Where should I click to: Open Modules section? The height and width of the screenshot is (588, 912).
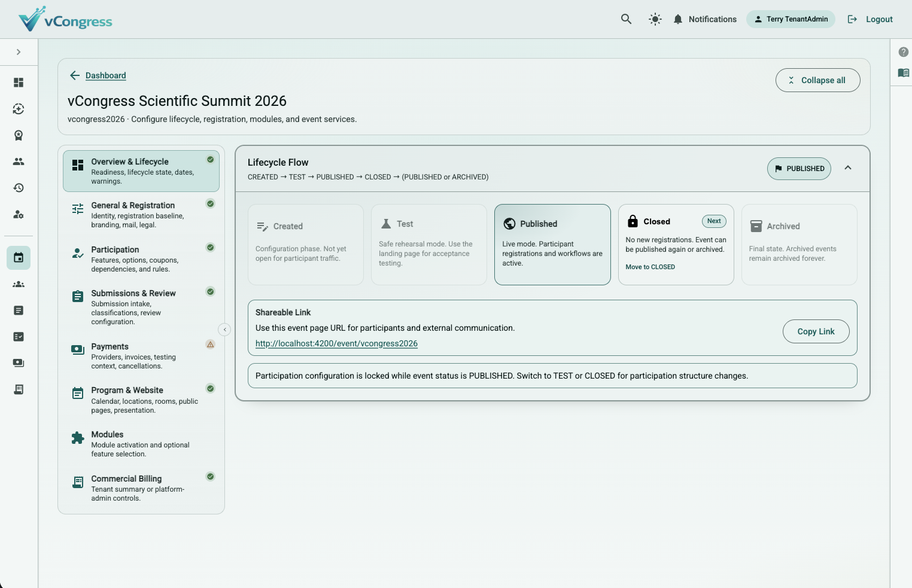click(141, 444)
